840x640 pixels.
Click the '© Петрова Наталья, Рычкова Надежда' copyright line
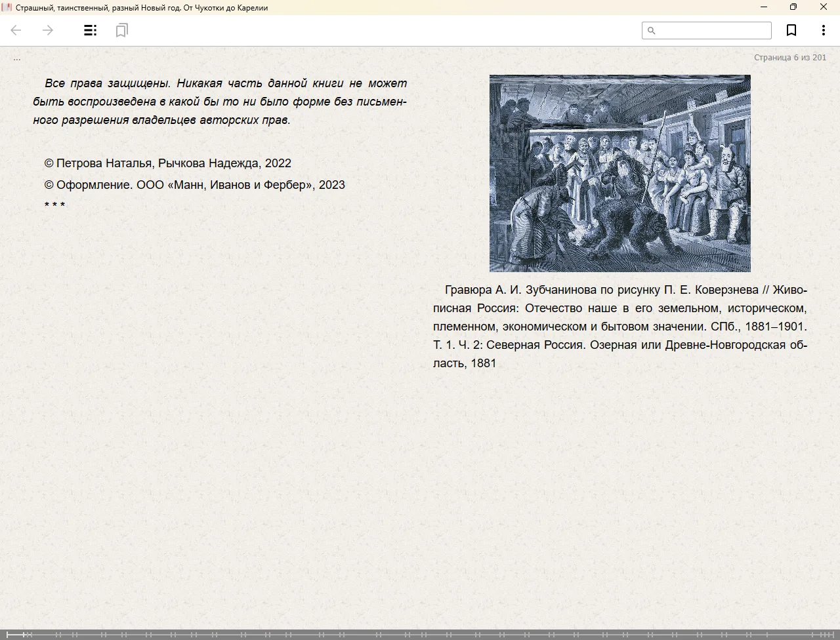[168, 163]
